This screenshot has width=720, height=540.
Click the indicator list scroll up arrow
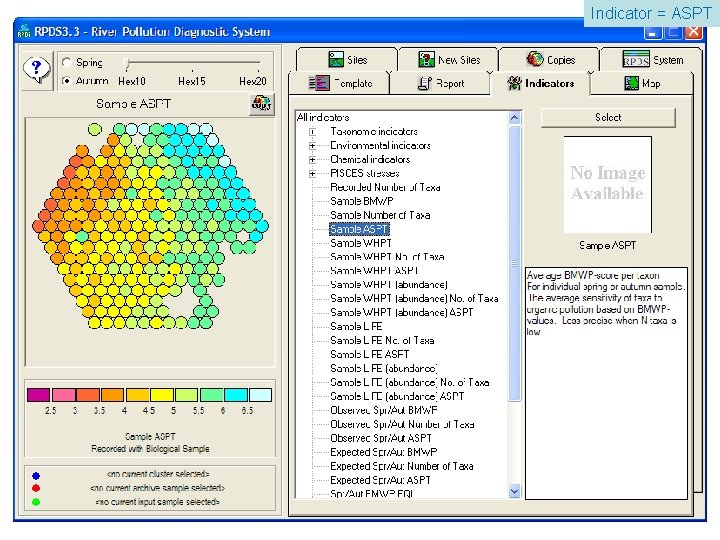[x=514, y=118]
